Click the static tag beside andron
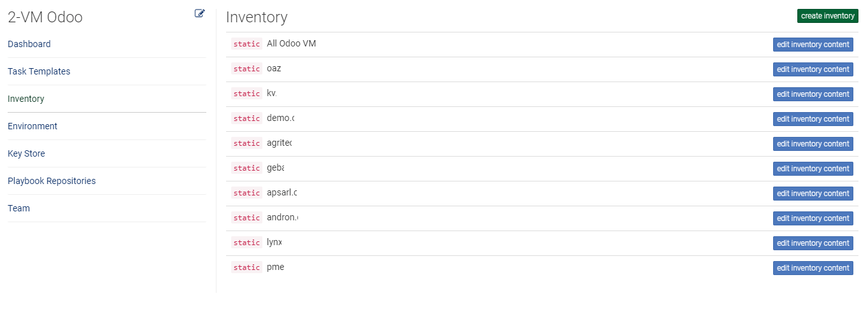This screenshot has width=868, height=319. pos(246,218)
